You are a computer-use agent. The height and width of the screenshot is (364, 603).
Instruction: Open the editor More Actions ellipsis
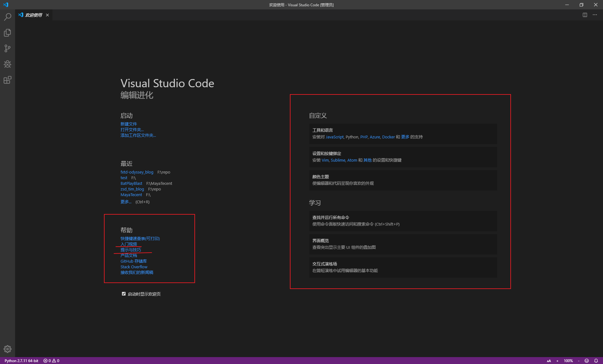tap(595, 15)
